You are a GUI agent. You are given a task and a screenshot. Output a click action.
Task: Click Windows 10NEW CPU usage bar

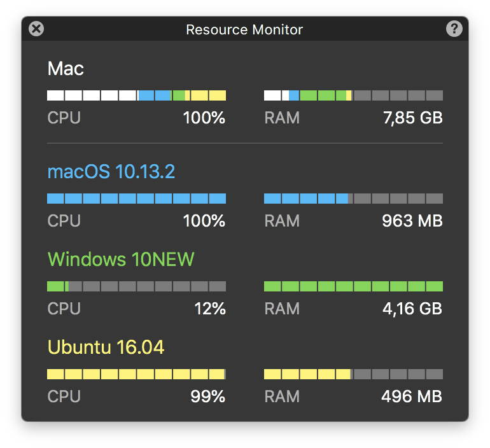pos(137,286)
